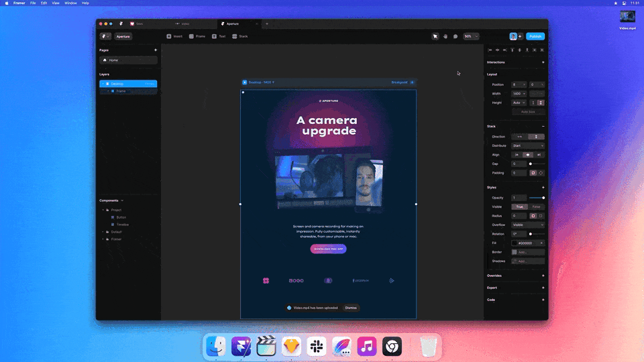
Task: Expand the Project components folder
Action: (x=103, y=210)
